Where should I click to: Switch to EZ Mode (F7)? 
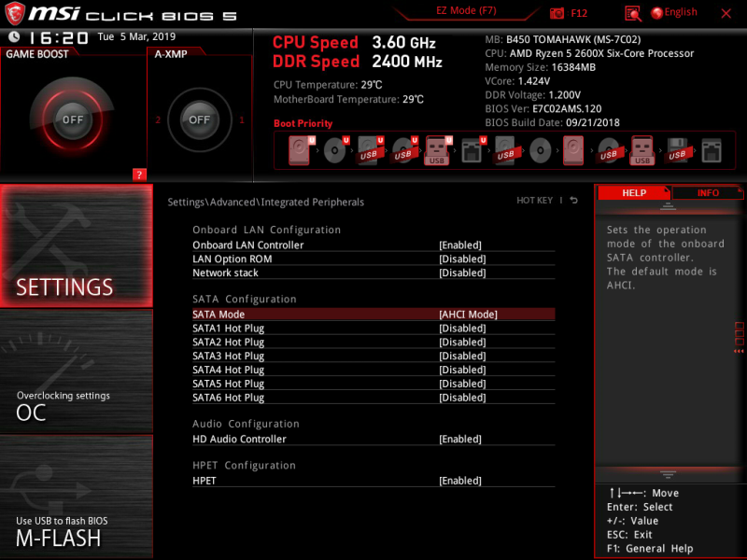coord(466,11)
